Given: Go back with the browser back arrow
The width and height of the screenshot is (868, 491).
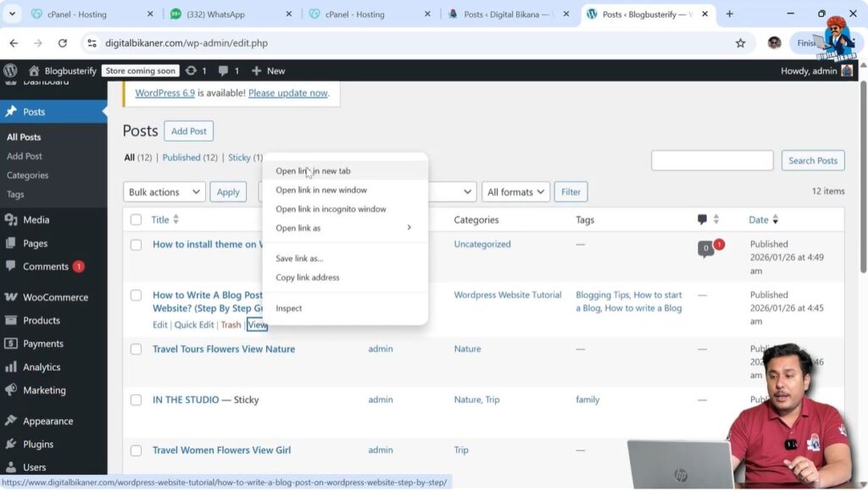Looking at the screenshot, I should [x=14, y=43].
